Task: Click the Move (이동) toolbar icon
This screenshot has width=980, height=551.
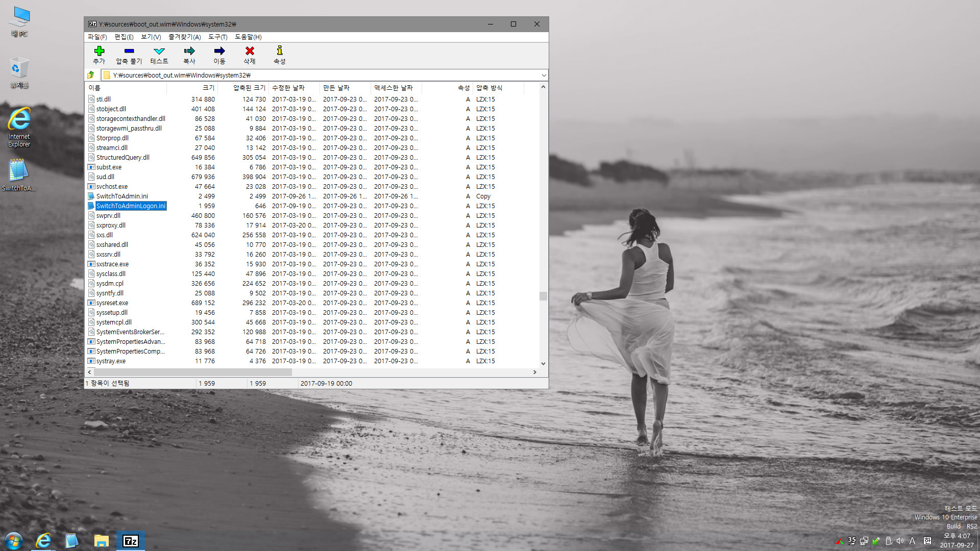Action: [x=219, y=51]
